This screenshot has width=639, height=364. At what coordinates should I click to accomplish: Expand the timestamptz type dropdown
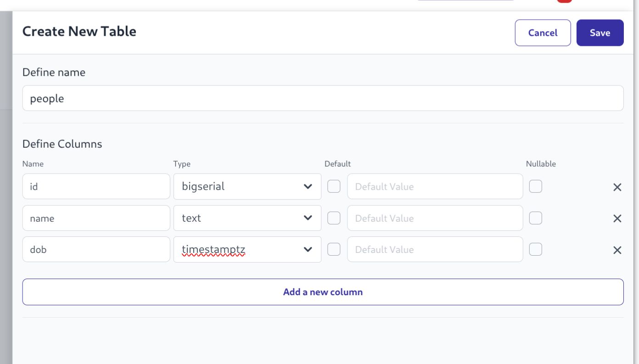(308, 249)
